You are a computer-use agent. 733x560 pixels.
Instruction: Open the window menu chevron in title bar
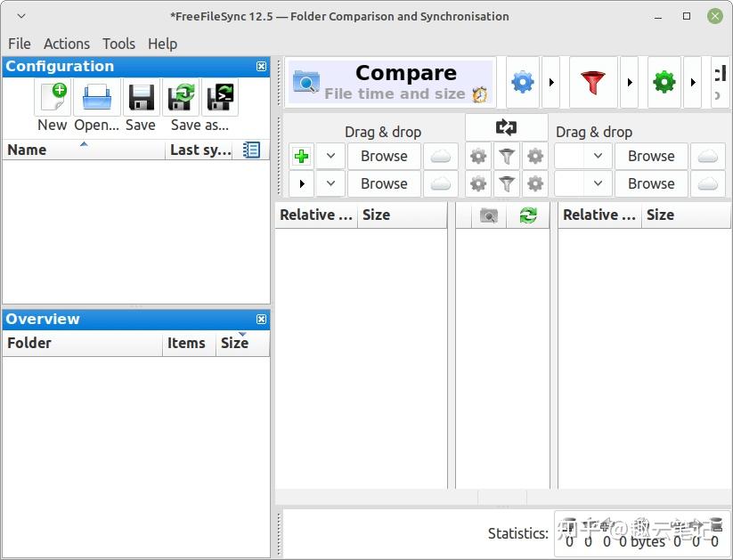coord(21,16)
